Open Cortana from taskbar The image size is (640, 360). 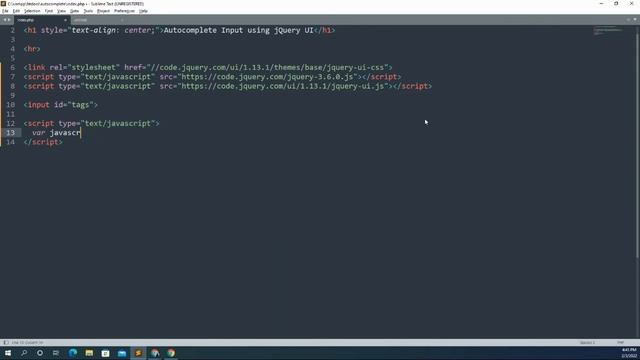tap(40, 353)
